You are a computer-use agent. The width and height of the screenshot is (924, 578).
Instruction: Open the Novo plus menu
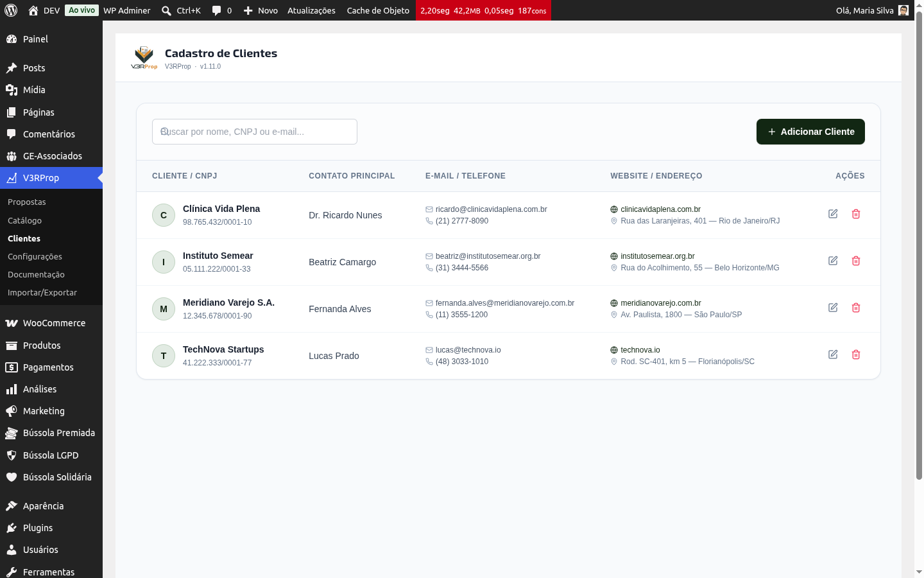tap(261, 10)
